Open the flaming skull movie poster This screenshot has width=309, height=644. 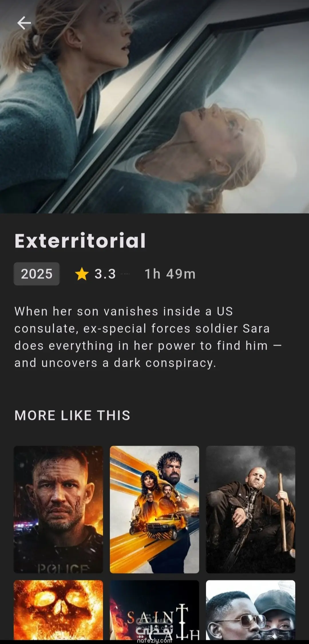point(58,610)
